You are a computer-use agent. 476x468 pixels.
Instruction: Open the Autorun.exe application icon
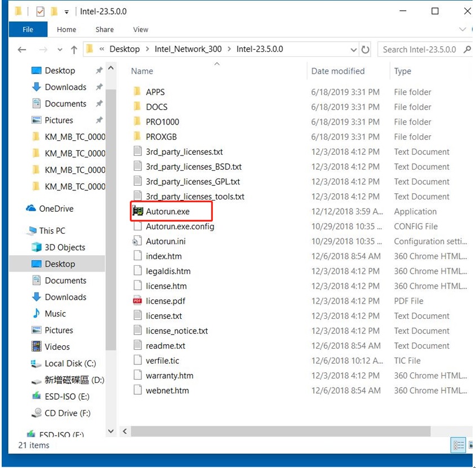(137, 211)
